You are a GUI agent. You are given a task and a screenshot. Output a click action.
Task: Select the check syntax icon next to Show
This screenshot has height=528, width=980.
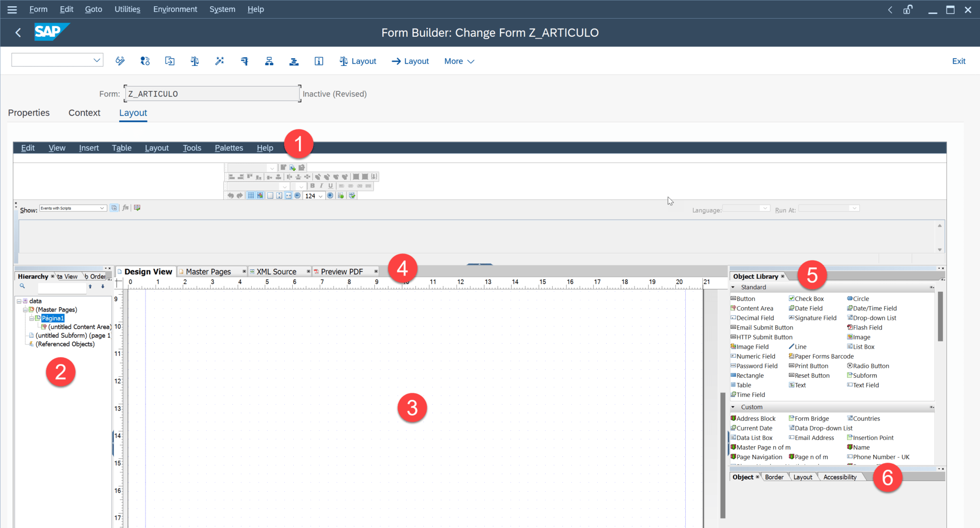114,208
